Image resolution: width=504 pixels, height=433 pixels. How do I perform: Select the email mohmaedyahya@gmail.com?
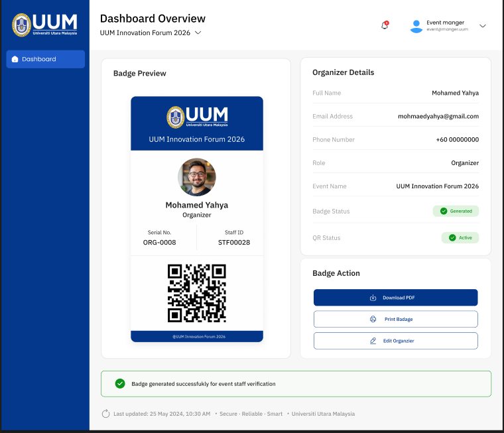tap(438, 116)
